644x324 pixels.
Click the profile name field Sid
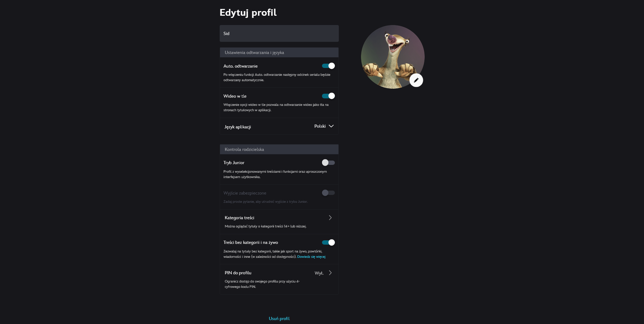(279, 33)
